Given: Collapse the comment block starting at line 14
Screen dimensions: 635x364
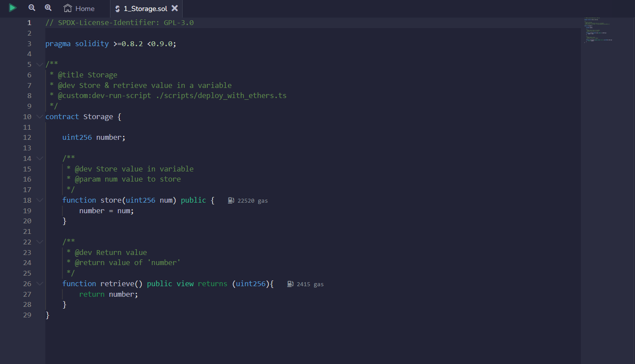Looking at the screenshot, I should (40, 159).
